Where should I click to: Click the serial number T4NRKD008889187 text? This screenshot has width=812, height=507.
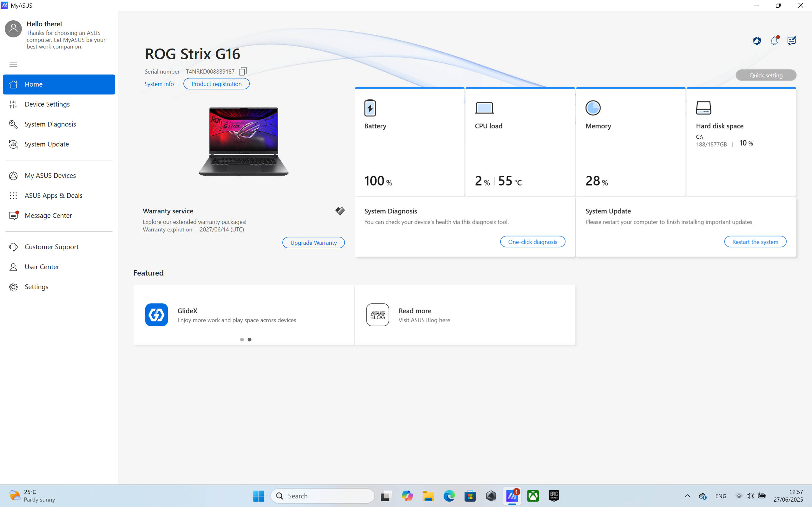point(210,71)
